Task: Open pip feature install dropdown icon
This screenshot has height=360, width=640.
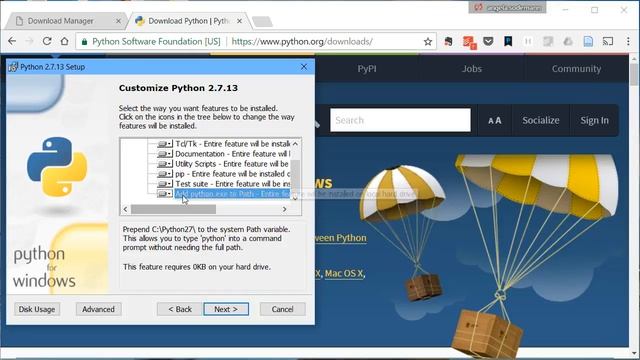Action: pos(165,174)
